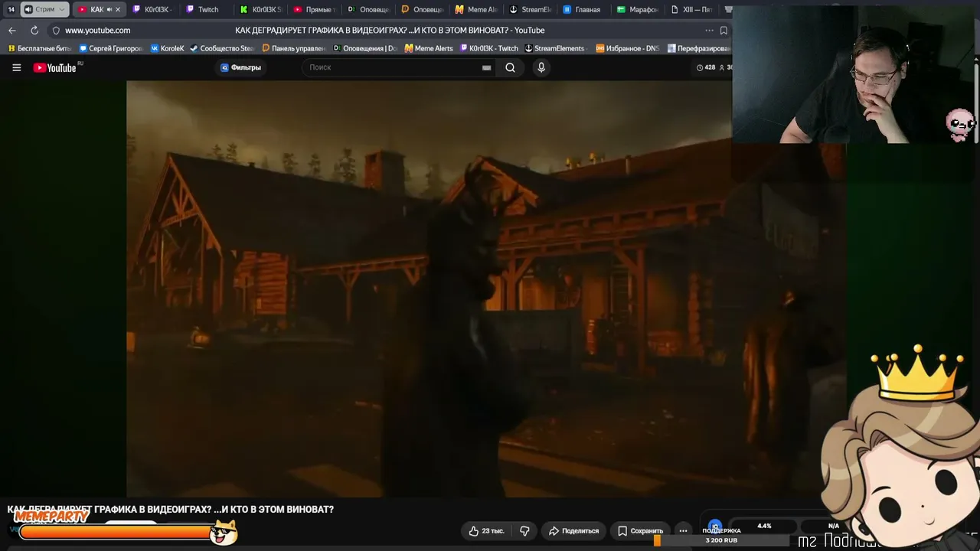The width and height of the screenshot is (980, 551).
Task: Close the active YouTube video tab
Action: tap(118, 9)
